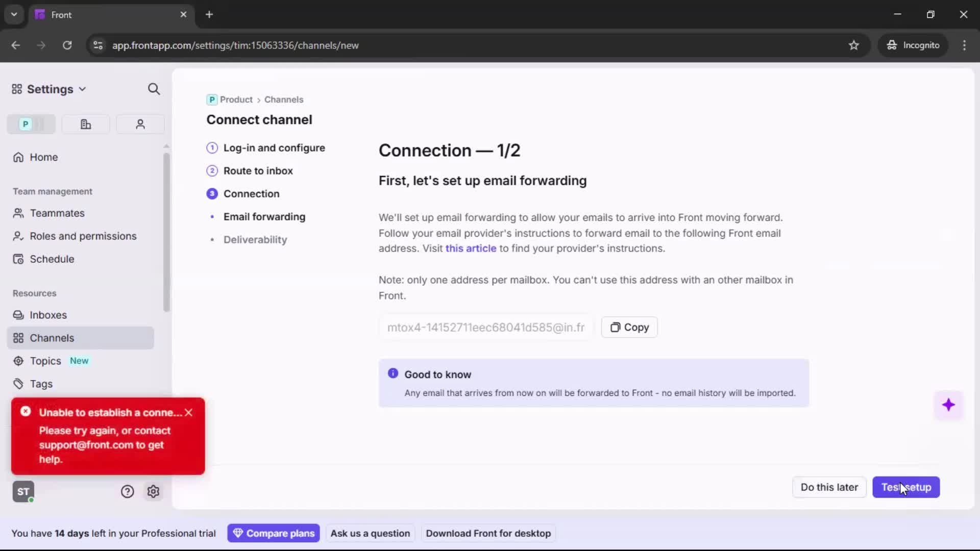The image size is (980, 551).
Task: Toggle bookmark star in address bar
Action: (x=854, y=45)
